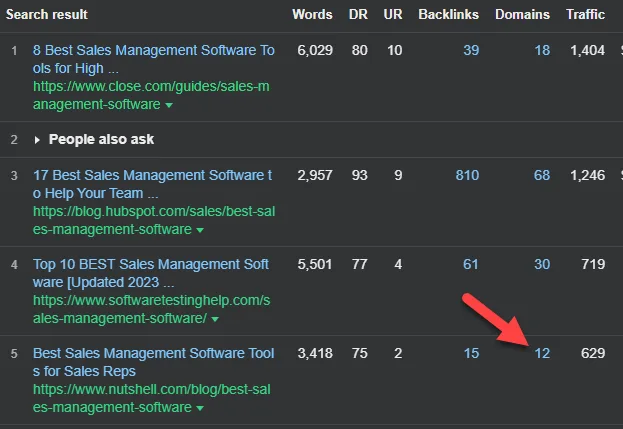Select traffic value 629
This screenshot has width=623, height=429.
click(593, 354)
